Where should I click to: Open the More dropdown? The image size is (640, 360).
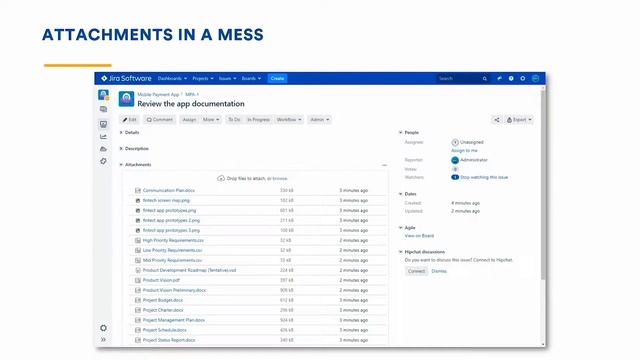(211, 120)
